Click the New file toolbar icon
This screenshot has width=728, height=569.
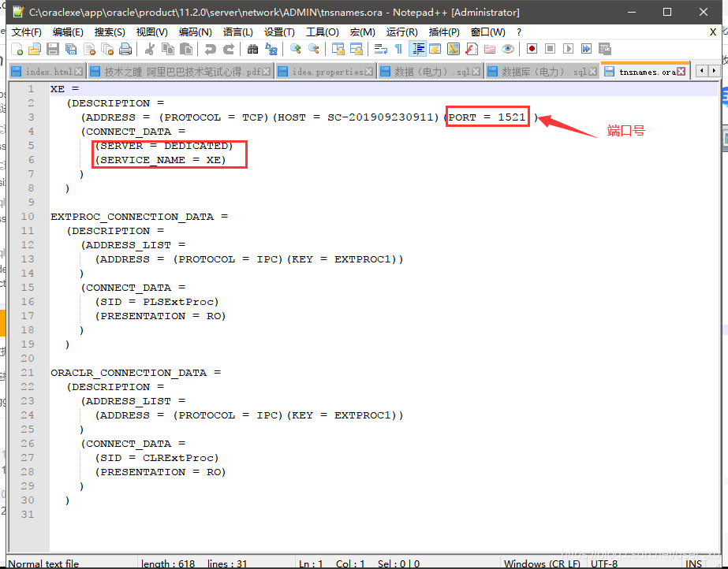click(17, 49)
